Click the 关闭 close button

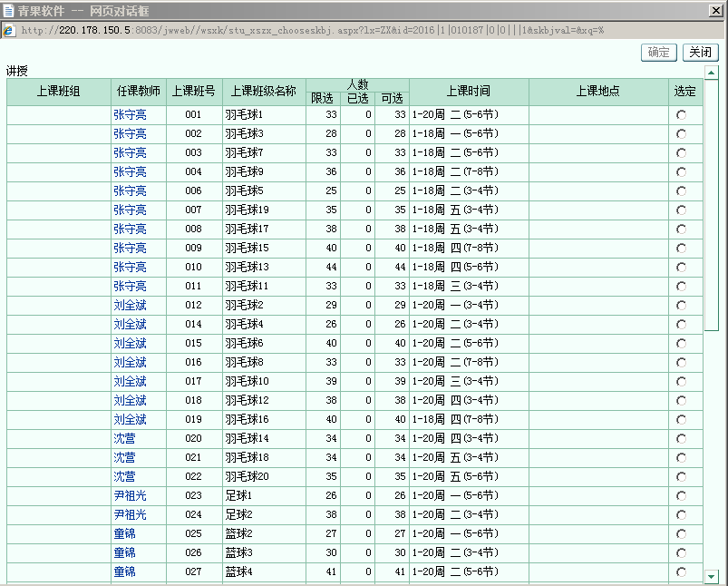click(699, 53)
